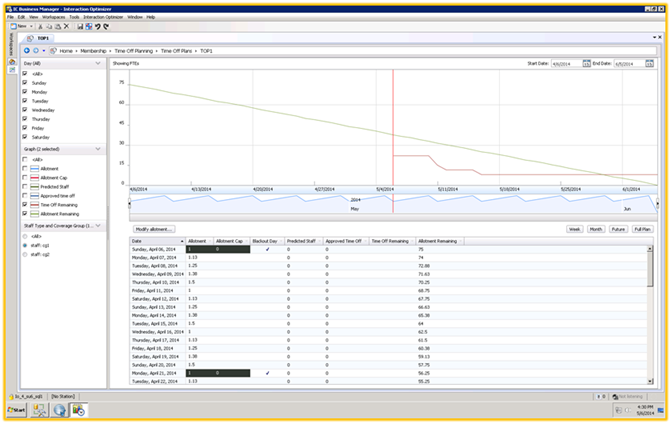Click the Full Plan button
This screenshot has width=671, height=424.
(x=642, y=229)
